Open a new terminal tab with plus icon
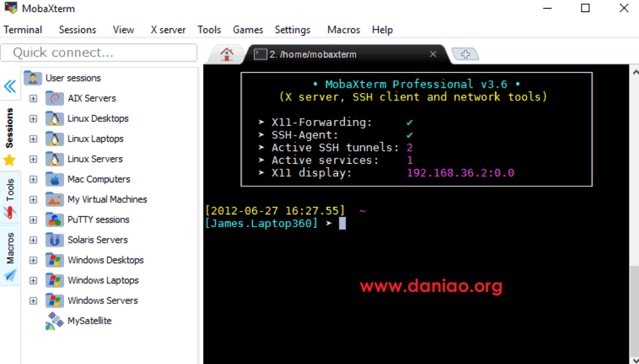The width and height of the screenshot is (639, 364). (465, 55)
